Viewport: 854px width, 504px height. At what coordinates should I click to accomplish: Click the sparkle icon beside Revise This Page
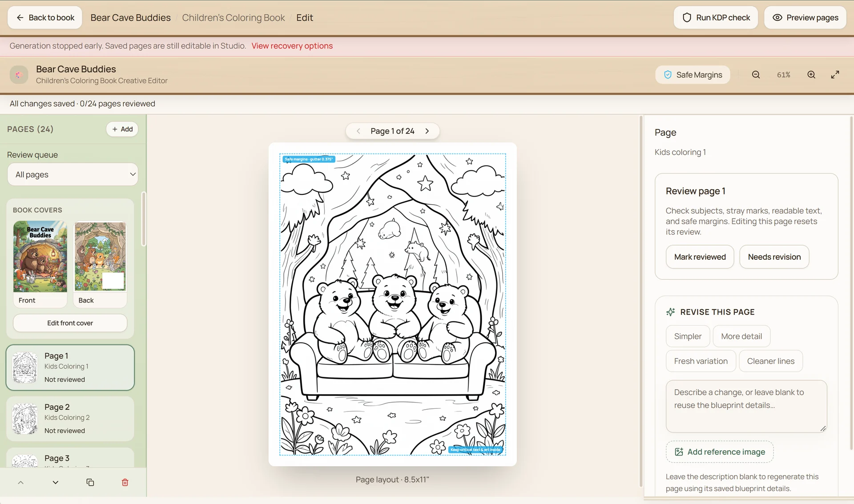point(670,312)
